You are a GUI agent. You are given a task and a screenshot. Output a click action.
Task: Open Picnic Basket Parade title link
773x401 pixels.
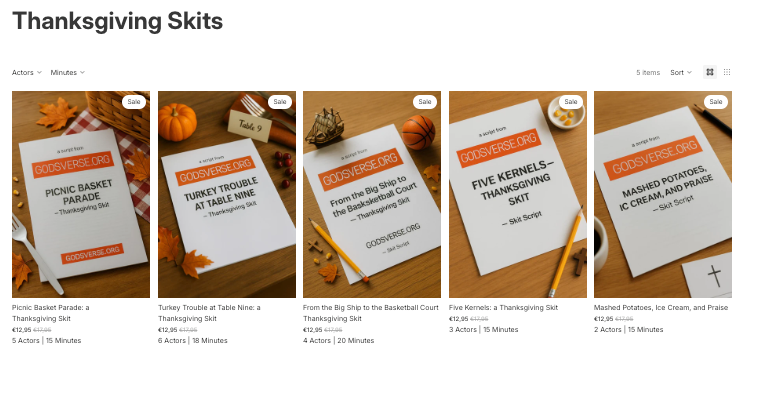(x=51, y=313)
